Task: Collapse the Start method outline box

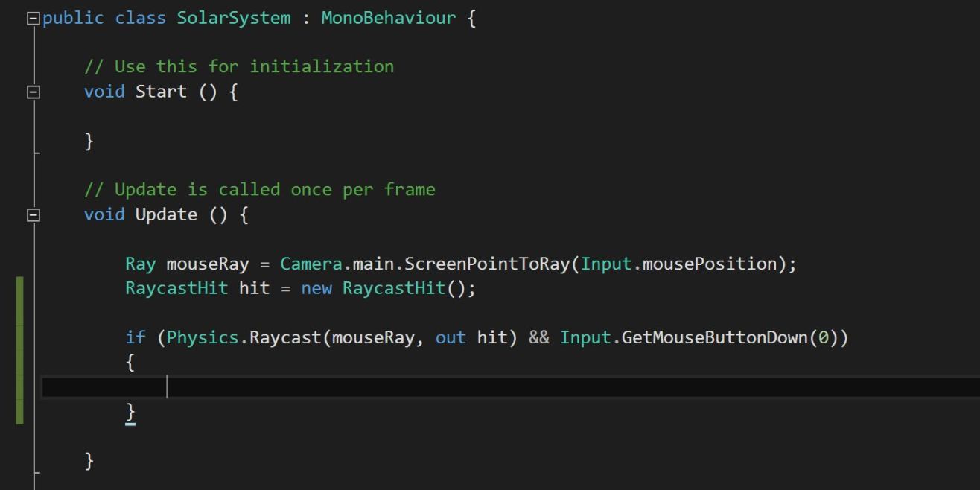Action: pyautogui.click(x=33, y=92)
